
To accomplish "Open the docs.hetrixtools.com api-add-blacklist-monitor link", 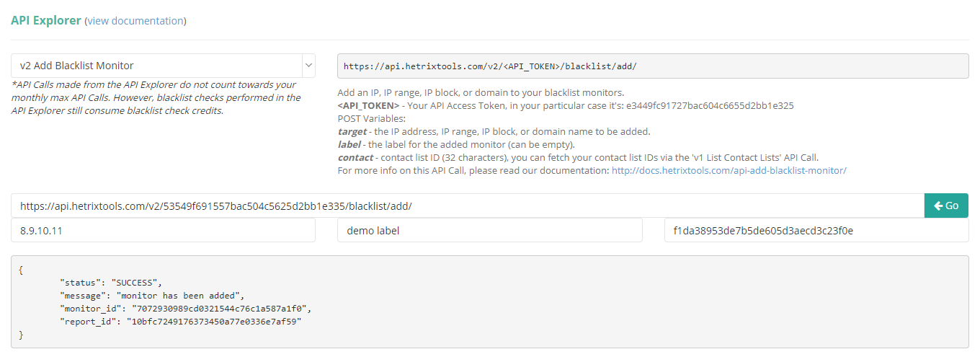I will point(729,171).
